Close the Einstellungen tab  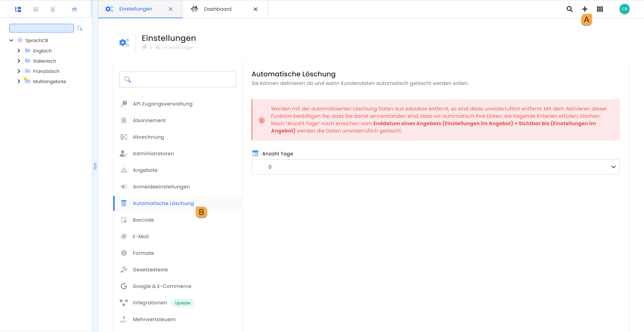tap(171, 9)
